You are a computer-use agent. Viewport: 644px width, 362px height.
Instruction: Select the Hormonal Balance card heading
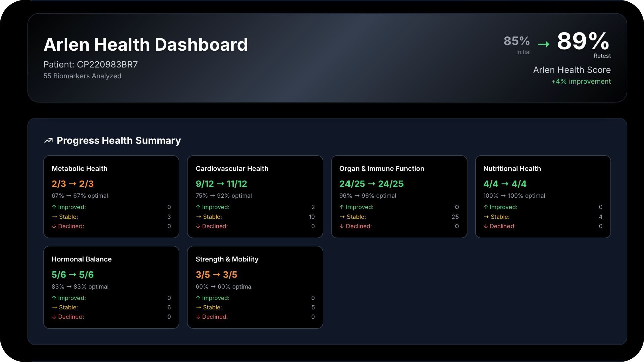pos(82,259)
